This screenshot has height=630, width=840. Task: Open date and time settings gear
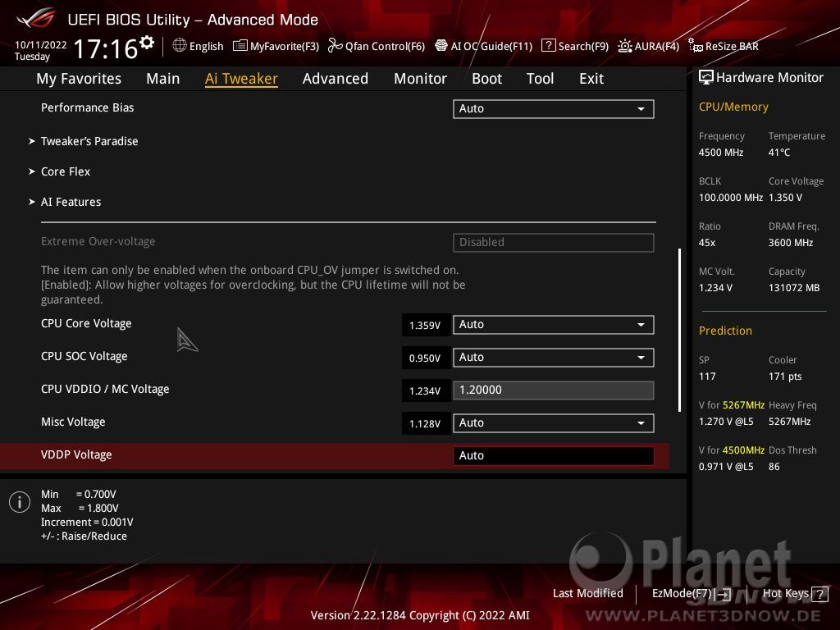point(146,42)
